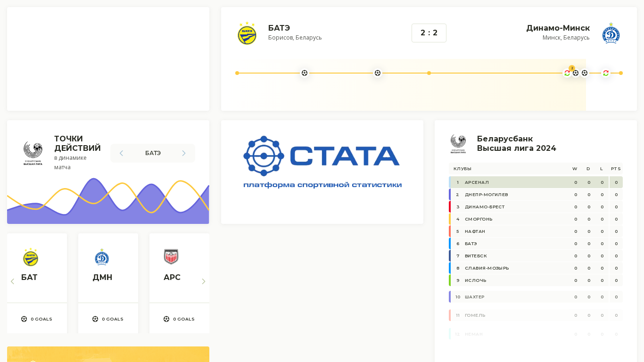Open the БАТЭ team name in match header
The height and width of the screenshot is (362, 644).
pyautogui.click(x=279, y=28)
